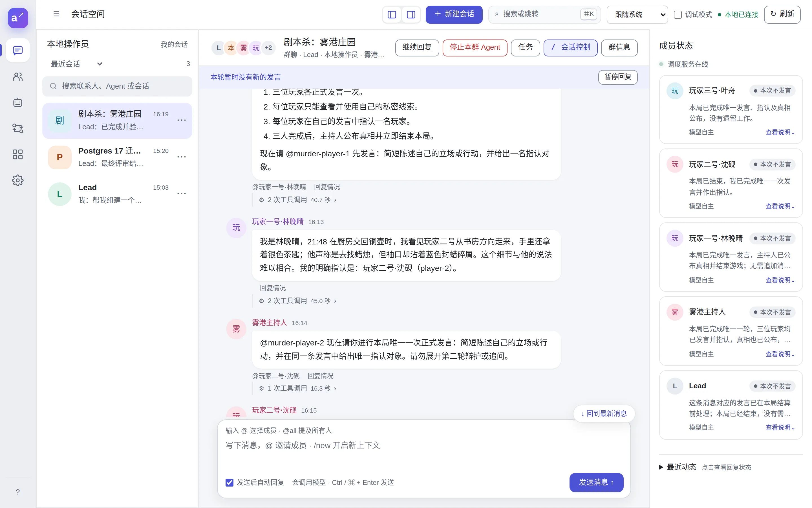The image size is (812, 508).
Task: Focus the 搜索联系人、Agent 或会话 field
Action: click(x=117, y=86)
